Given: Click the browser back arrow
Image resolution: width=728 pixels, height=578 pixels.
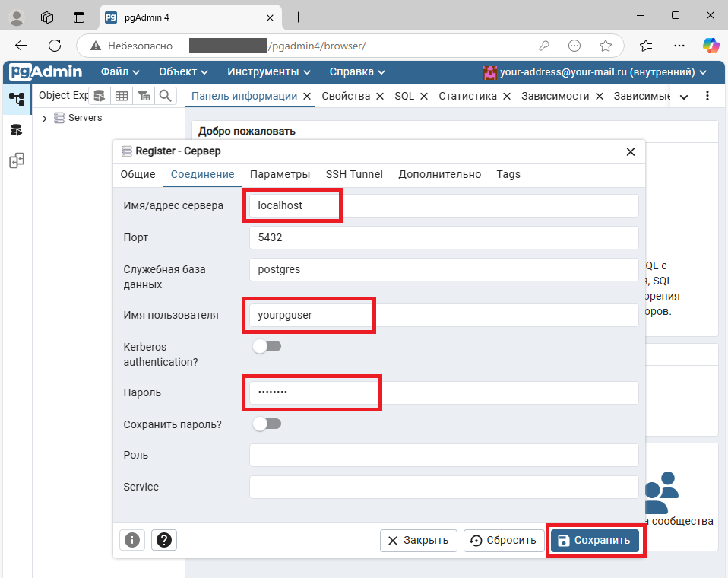Looking at the screenshot, I should pos(21,46).
